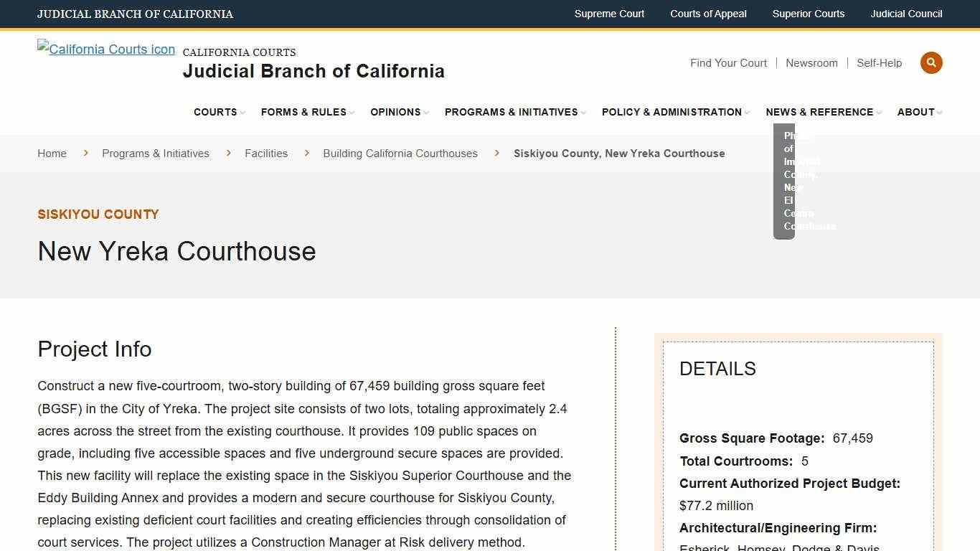Open the Judicial Council page
The height and width of the screenshot is (551, 980).
[x=906, y=14]
